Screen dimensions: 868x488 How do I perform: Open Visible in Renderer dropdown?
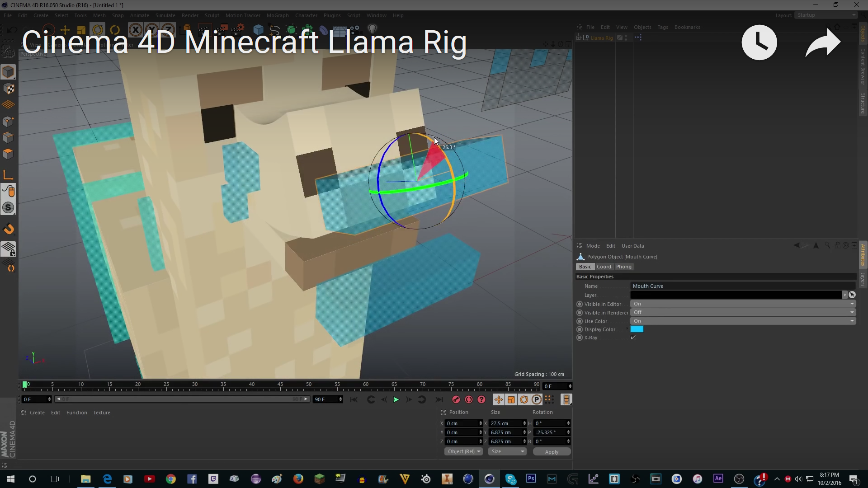point(743,313)
